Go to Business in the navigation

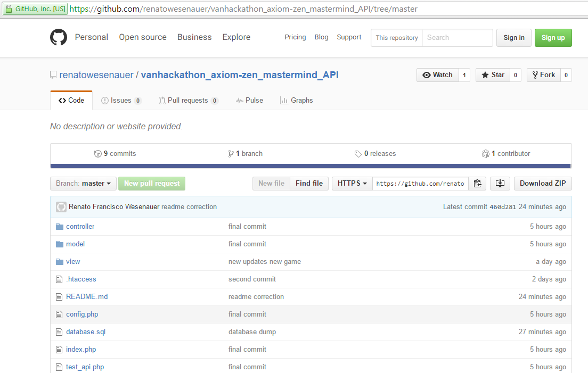[x=194, y=37]
